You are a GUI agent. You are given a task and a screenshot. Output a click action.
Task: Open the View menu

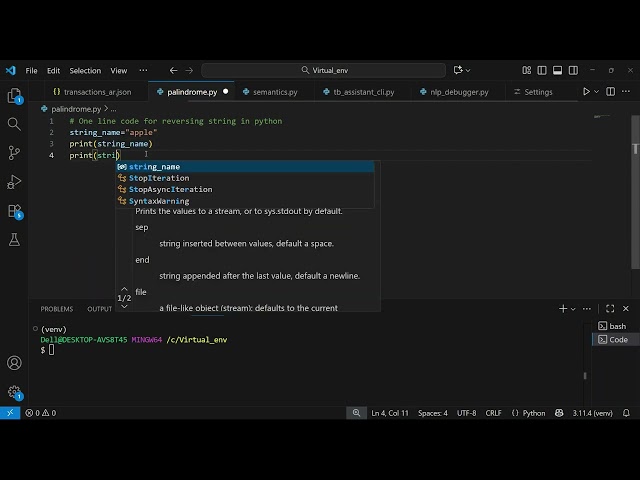point(119,71)
